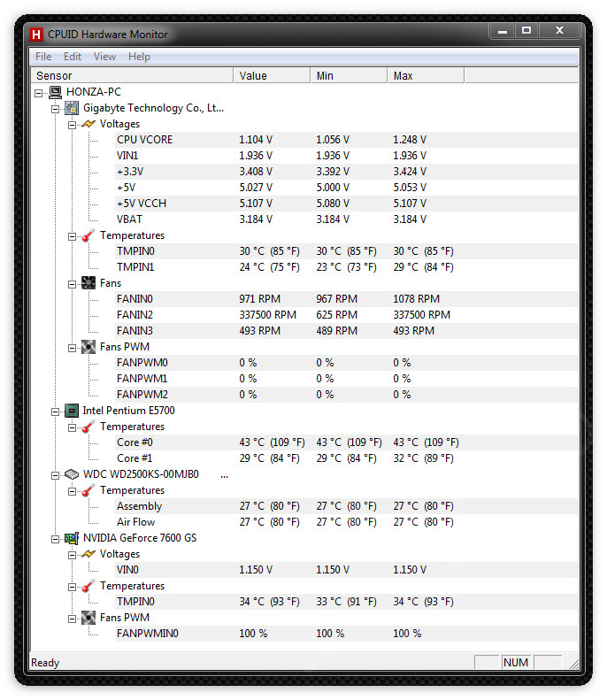This screenshot has height=700, width=607.
Task: Click the CPUID red H title bar icon
Action: [x=36, y=35]
